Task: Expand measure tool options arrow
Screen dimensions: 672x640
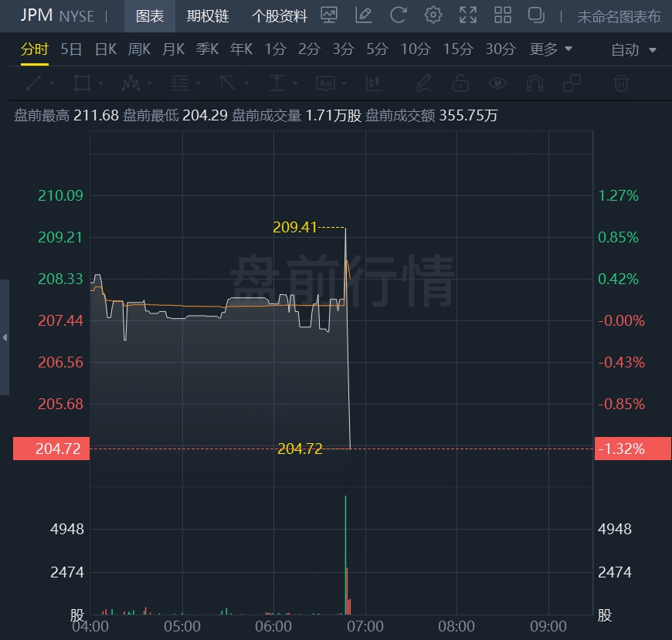Action: (295, 83)
